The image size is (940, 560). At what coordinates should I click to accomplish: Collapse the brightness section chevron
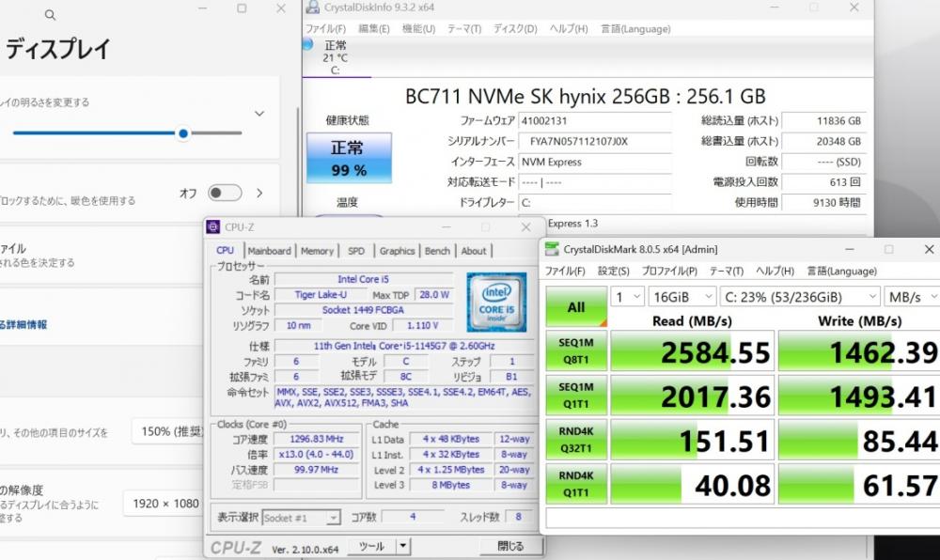tap(259, 113)
